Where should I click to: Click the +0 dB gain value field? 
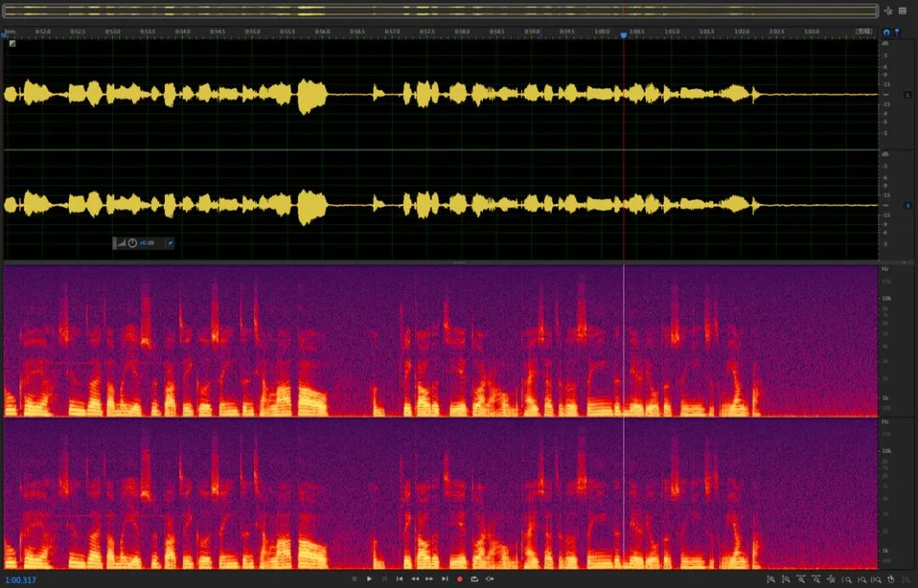coord(147,243)
